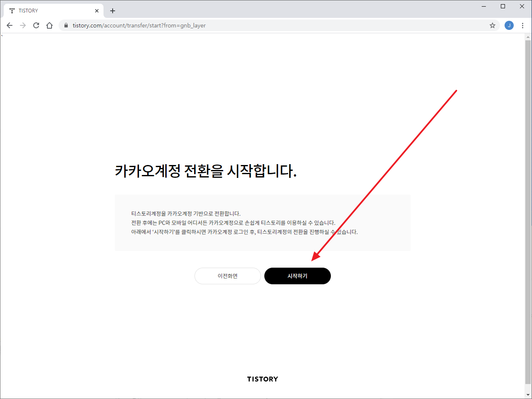Click the padlock site info icon

(x=66, y=25)
